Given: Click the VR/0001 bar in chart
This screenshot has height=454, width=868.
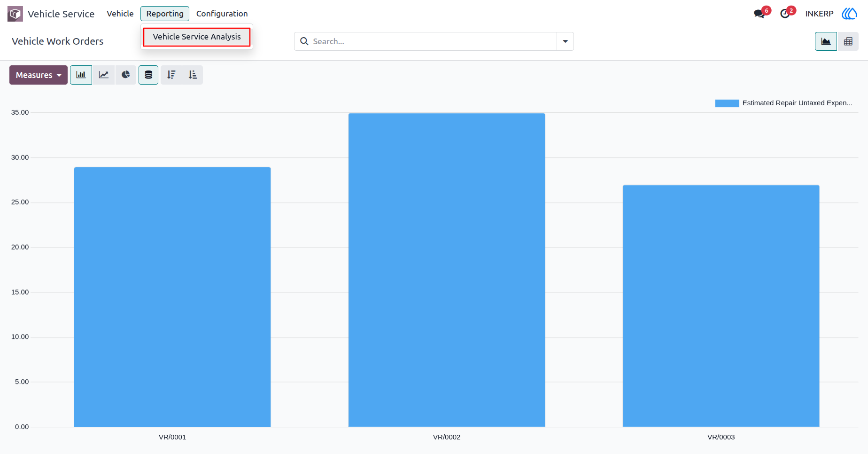Looking at the screenshot, I should 172,297.
